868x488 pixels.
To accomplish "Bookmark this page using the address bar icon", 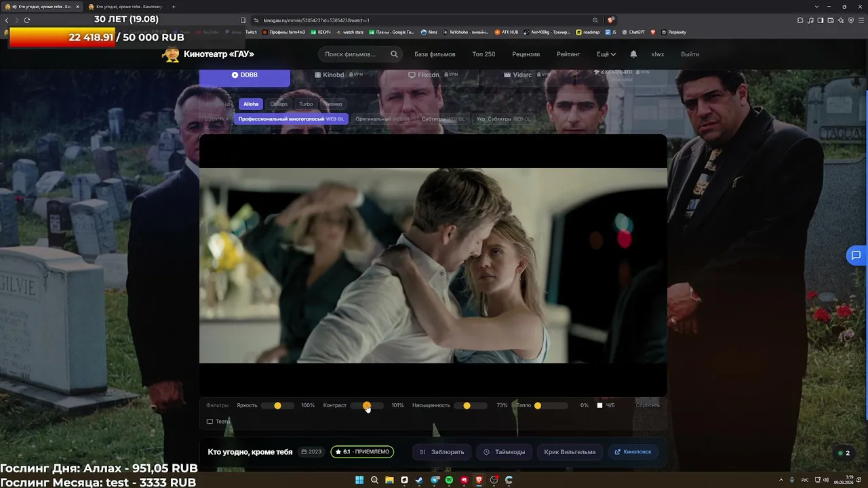I will pos(243,20).
